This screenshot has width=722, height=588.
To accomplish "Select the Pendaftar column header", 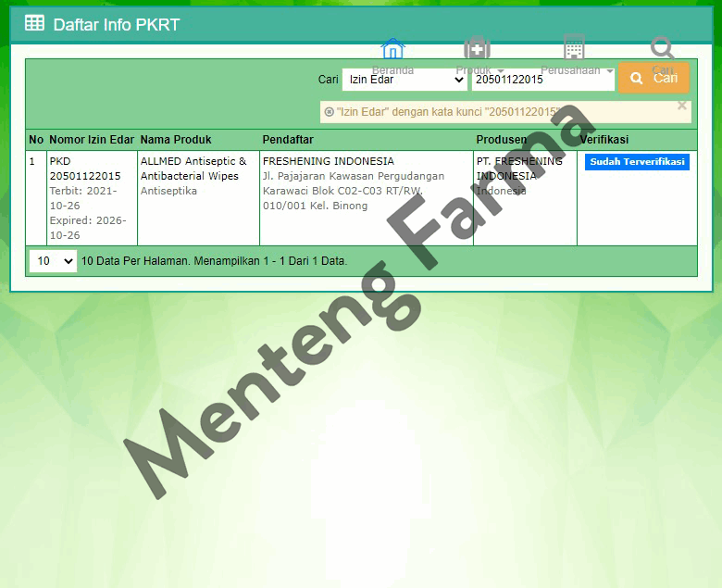I will (288, 140).
